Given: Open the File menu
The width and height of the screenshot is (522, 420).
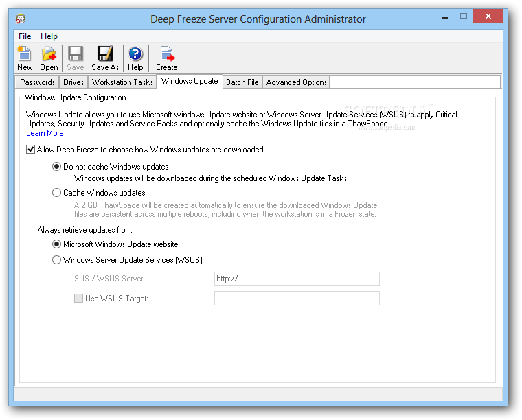Looking at the screenshot, I should click(x=25, y=36).
